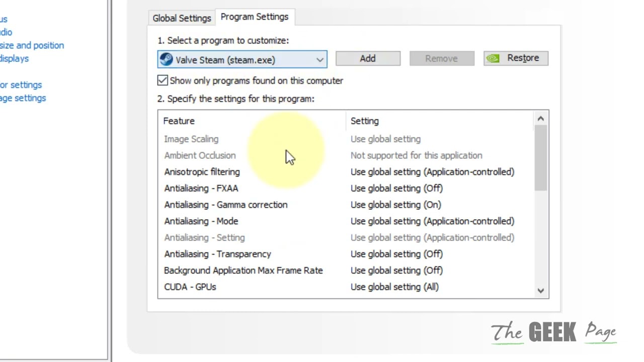Click scroll down arrow in settings list
The height and width of the screenshot is (362, 644).
(x=541, y=291)
